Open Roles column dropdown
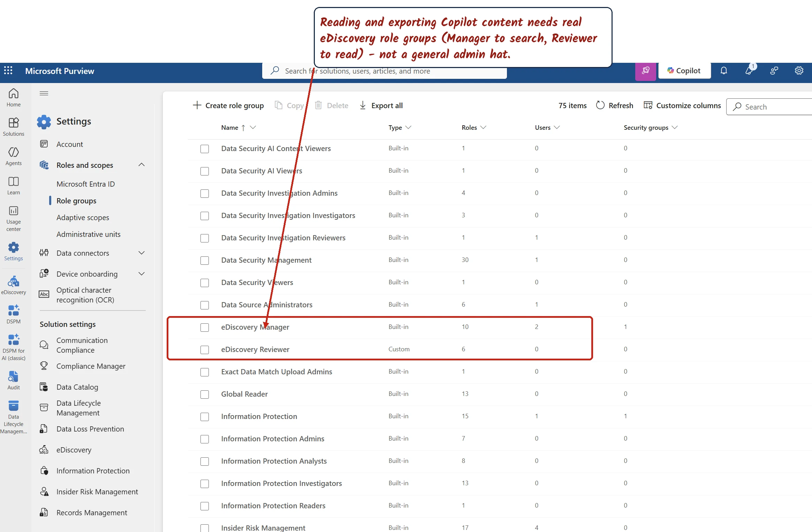812x532 pixels. [x=483, y=127]
